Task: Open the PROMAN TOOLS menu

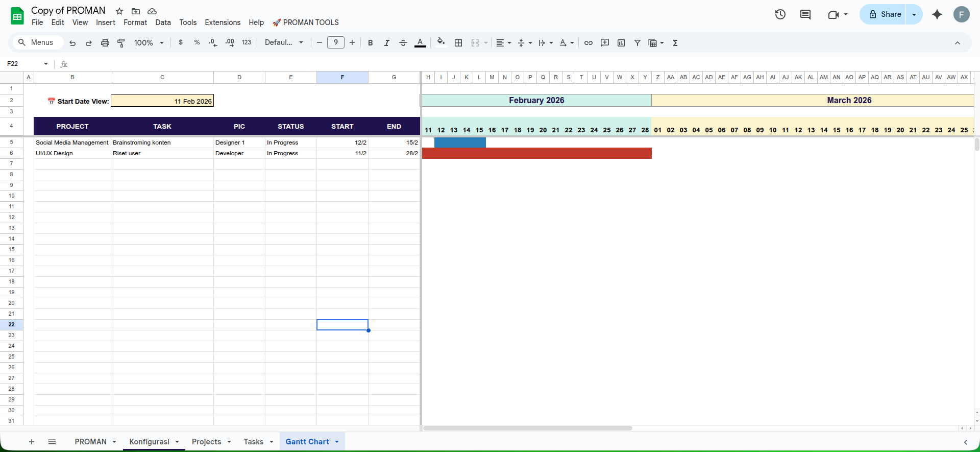Action: tap(306, 22)
